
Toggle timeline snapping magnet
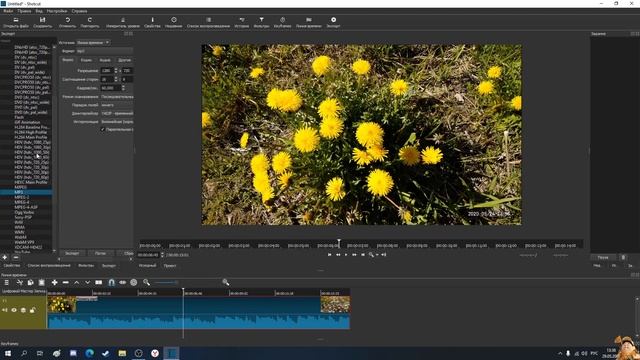pos(111,282)
